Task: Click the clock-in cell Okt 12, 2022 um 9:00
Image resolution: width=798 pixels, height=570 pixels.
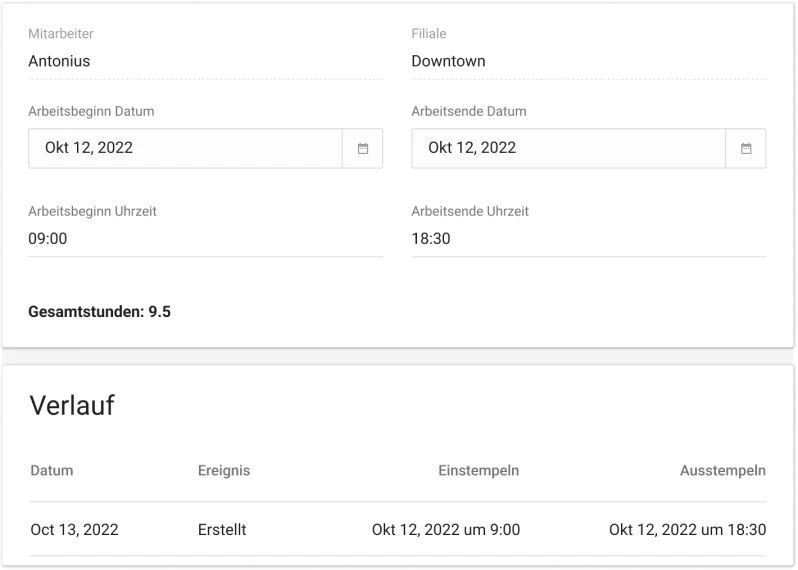Action: pyautogui.click(x=445, y=530)
